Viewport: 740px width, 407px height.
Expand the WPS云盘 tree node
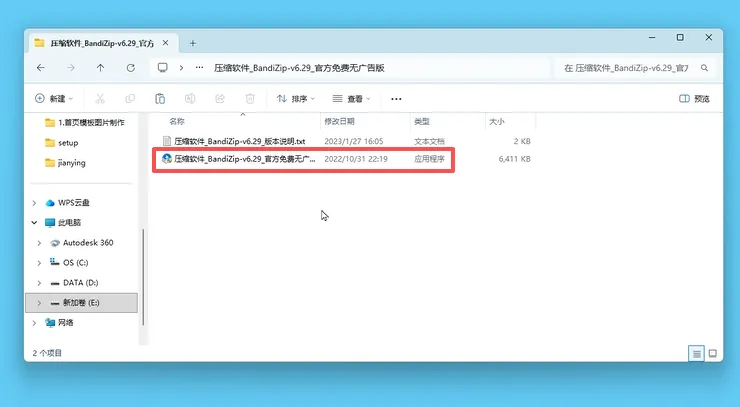pyautogui.click(x=34, y=203)
